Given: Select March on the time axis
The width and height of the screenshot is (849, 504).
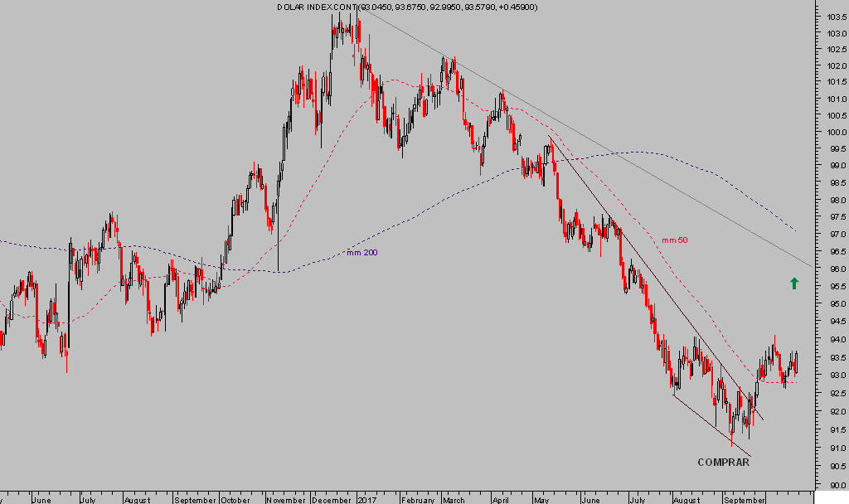Looking at the screenshot, I should pos(454,500).
